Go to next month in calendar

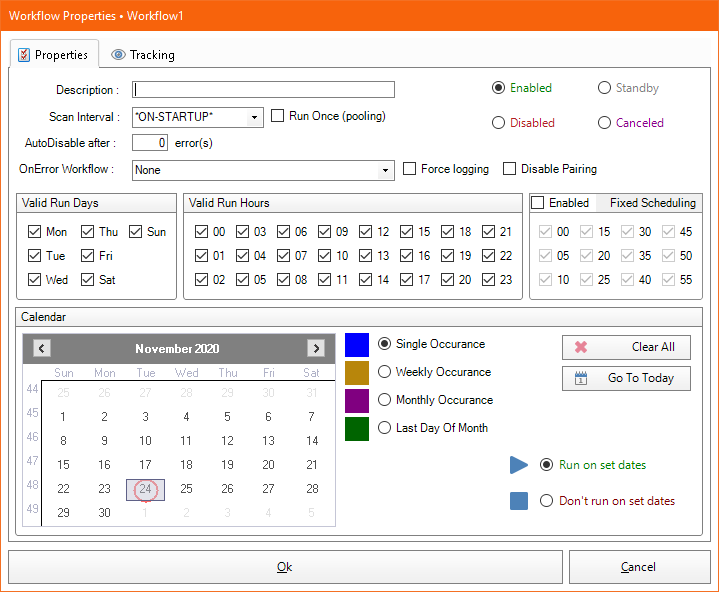coord(316,348)
